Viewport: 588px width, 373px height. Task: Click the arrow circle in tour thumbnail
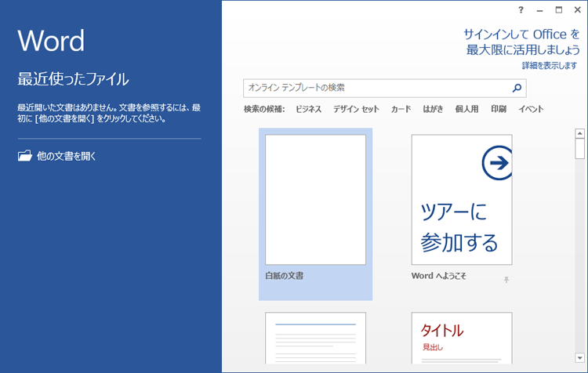click(497, 163)
